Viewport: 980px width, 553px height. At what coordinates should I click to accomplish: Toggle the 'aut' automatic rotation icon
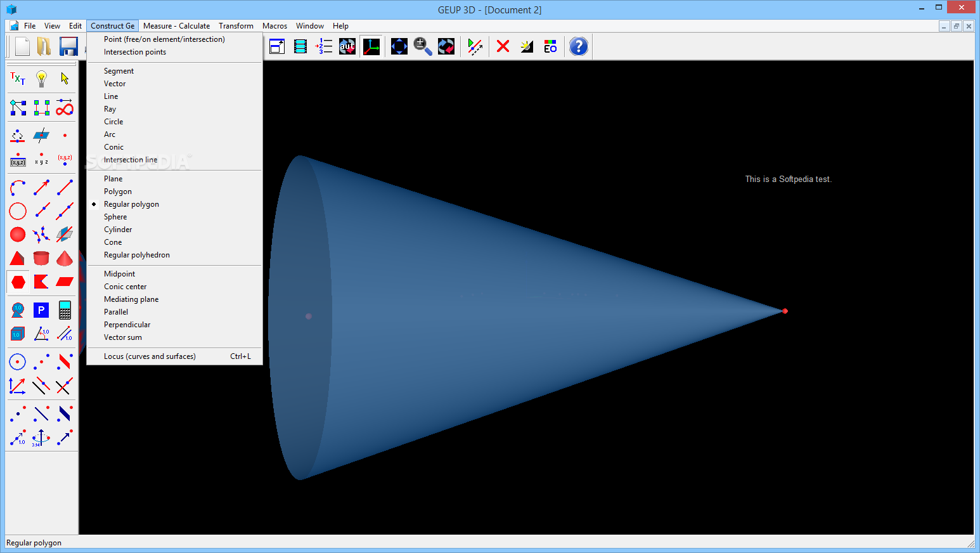pyautogui.click(x=347, y=46)
